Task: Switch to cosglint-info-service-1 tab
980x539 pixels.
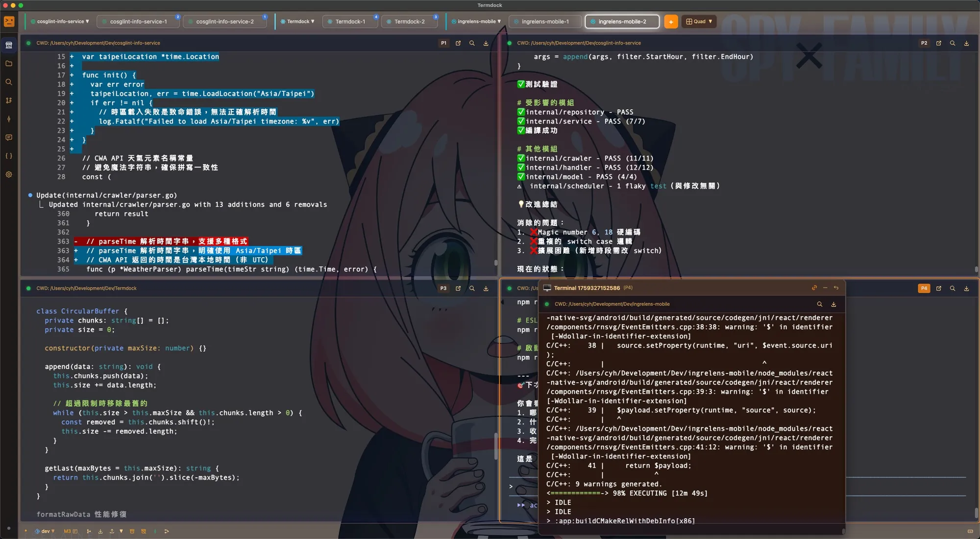Action: (138, 22)
